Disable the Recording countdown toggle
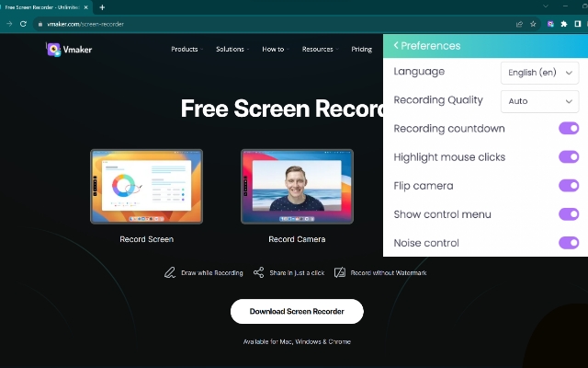 click(569, 129)
